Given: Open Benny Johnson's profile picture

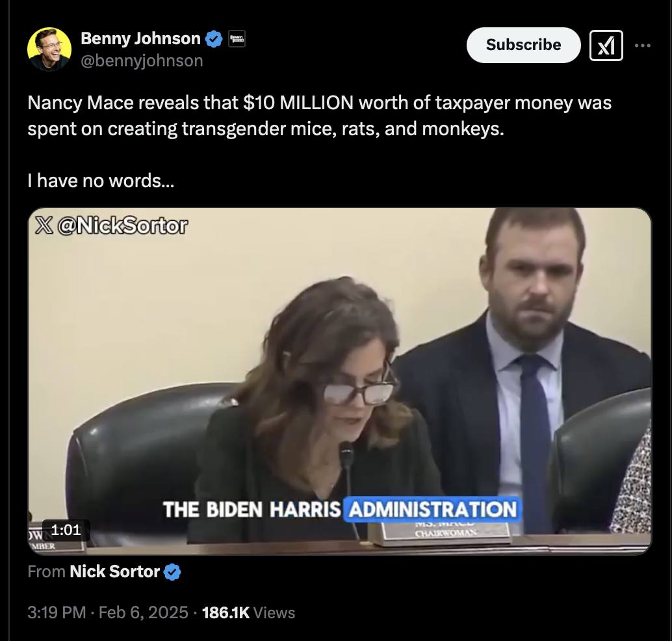Looking at the screenshot, I should 49,49.
